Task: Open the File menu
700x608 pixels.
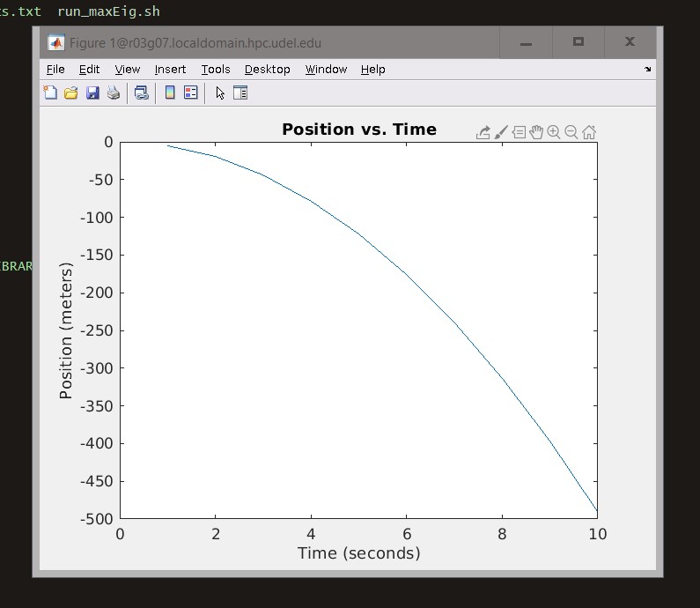Action: 55,69
